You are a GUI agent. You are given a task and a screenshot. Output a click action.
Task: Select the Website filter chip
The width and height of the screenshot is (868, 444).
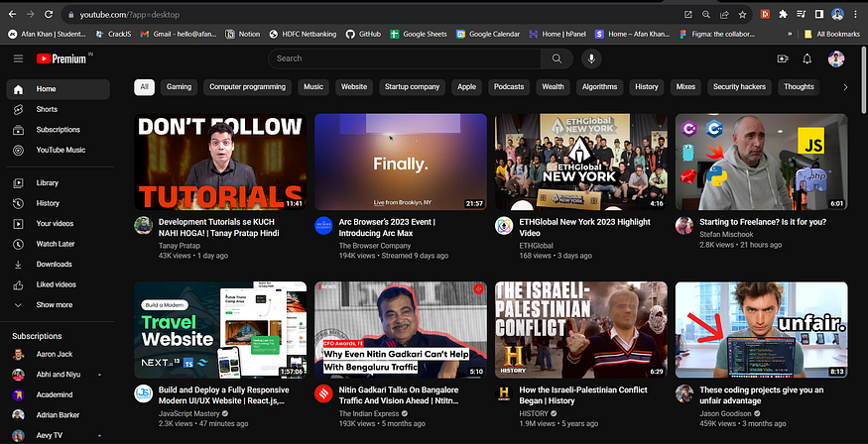pos(354,87)
